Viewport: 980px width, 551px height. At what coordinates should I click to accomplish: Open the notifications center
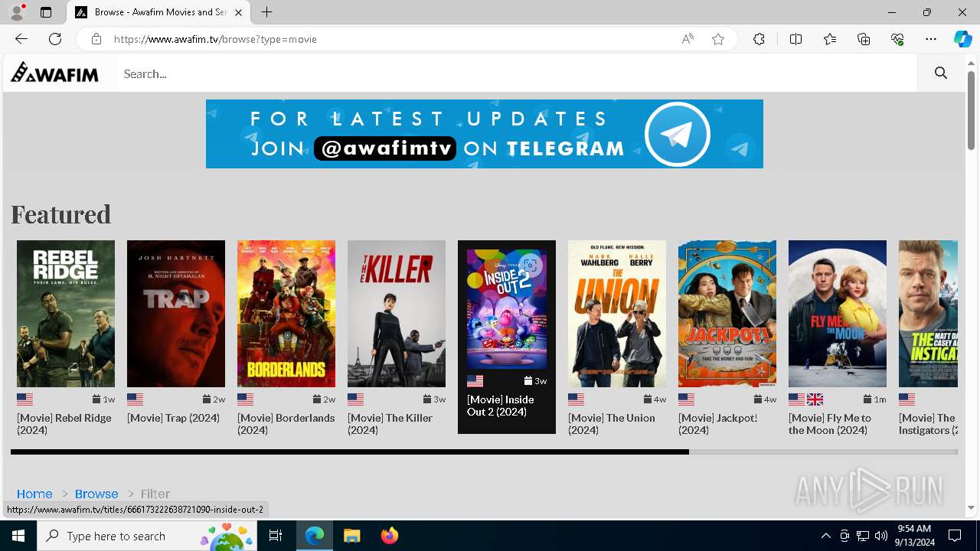[955, 536]
